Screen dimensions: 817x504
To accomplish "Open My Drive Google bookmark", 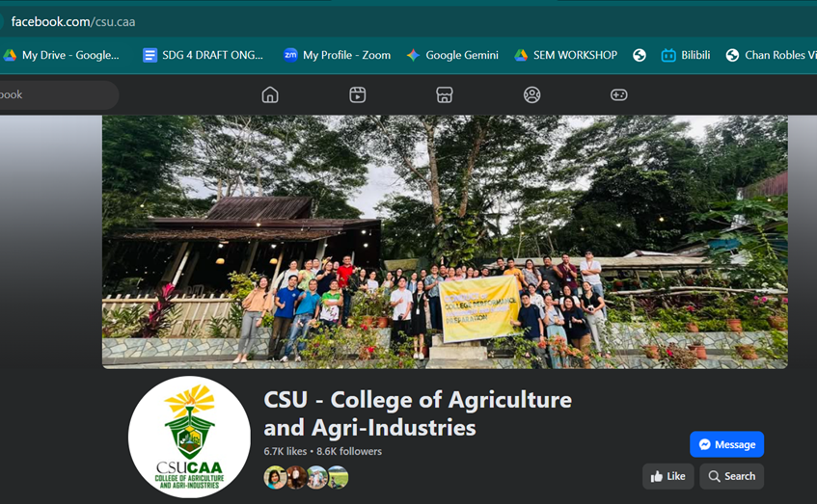I will [62, 55].
